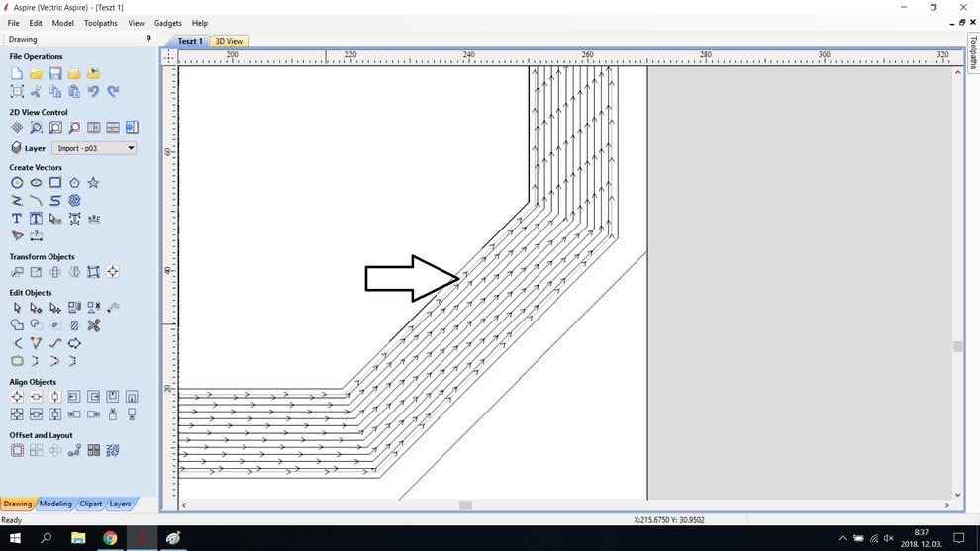Image resolution: width=980 pixels, height=551 pixels.
Task: Click the Undo arrow icon
Action: click(x=93, y=91)
